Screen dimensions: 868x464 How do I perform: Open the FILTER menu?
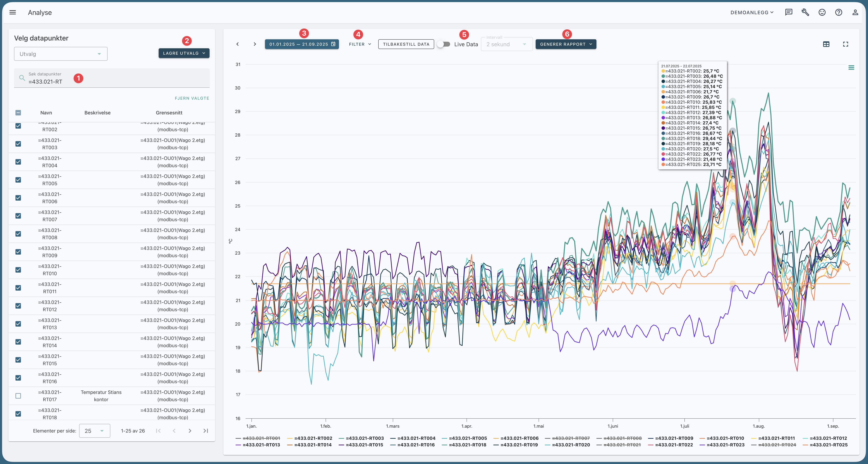(x=360, y=44)
